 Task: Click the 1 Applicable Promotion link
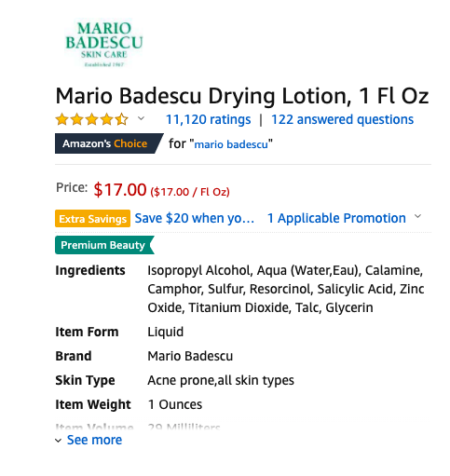[x=336, y=218]
